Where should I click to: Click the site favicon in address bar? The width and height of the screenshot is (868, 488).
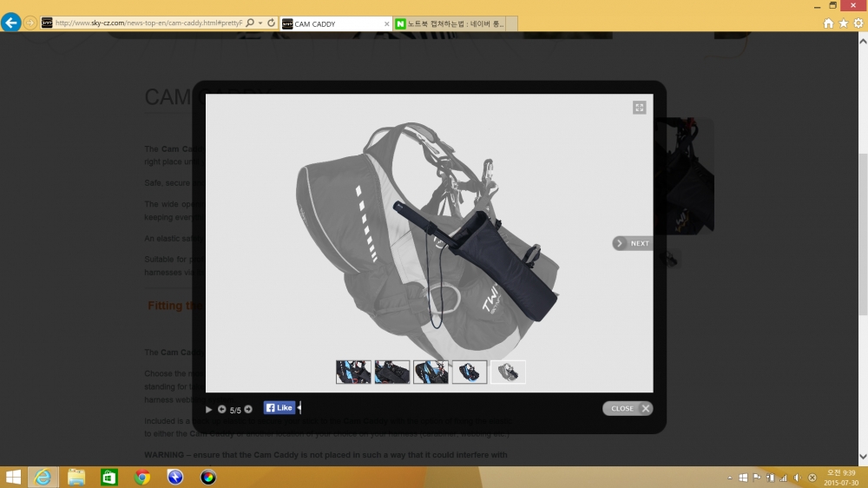[47, 23]
